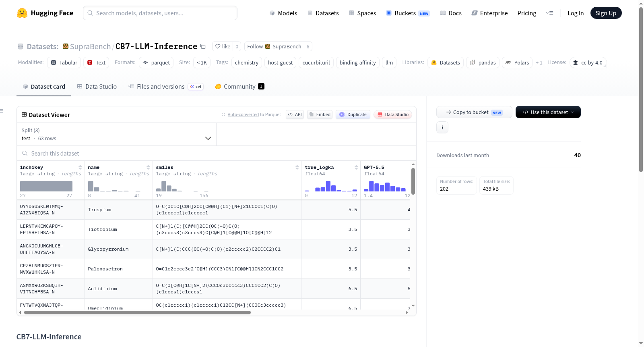Select the llm tag
This screenshot has height=347, width=644.
click(x=389, y=62)
